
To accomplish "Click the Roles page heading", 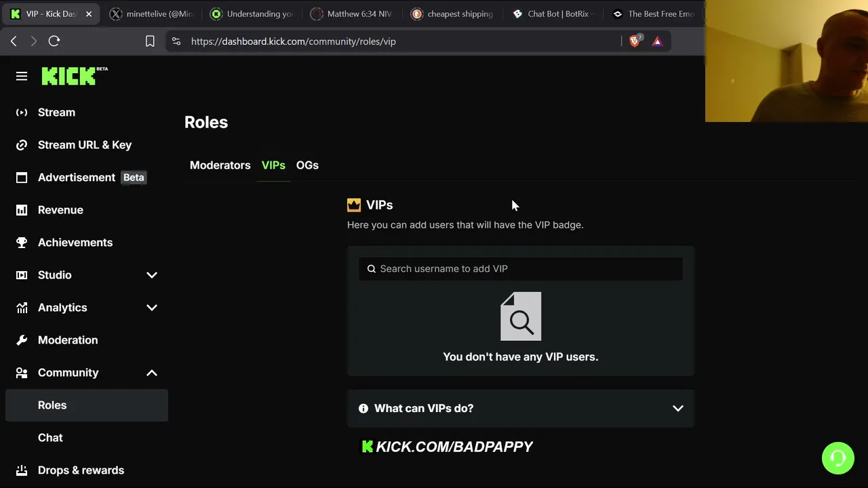I will [206, 123].
